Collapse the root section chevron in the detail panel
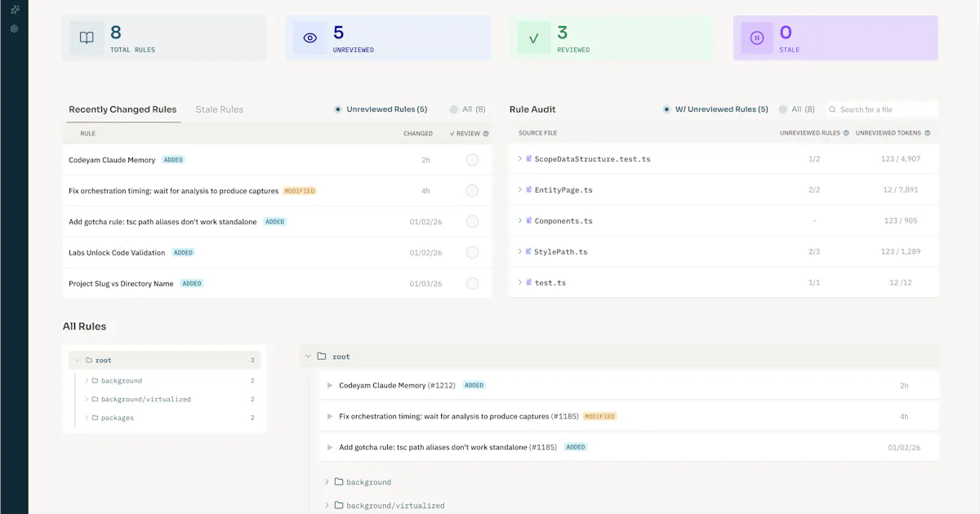The image size is (980, 514). point(308,357)
